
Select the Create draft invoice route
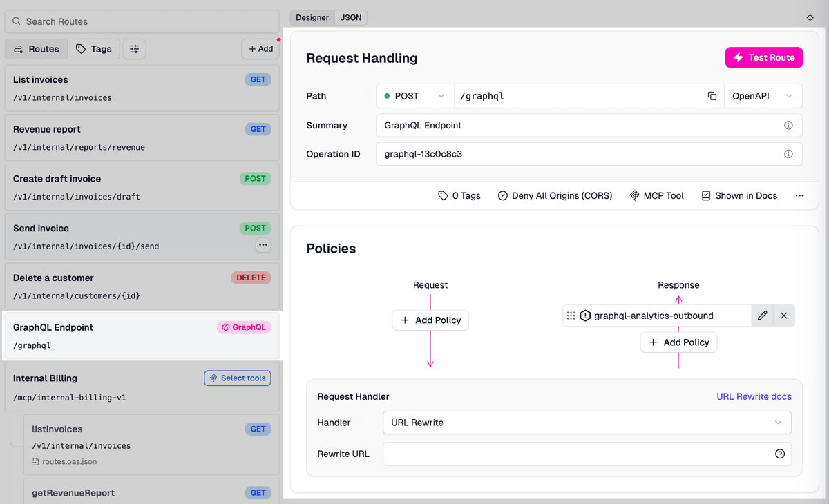click(x=142, y=187)
